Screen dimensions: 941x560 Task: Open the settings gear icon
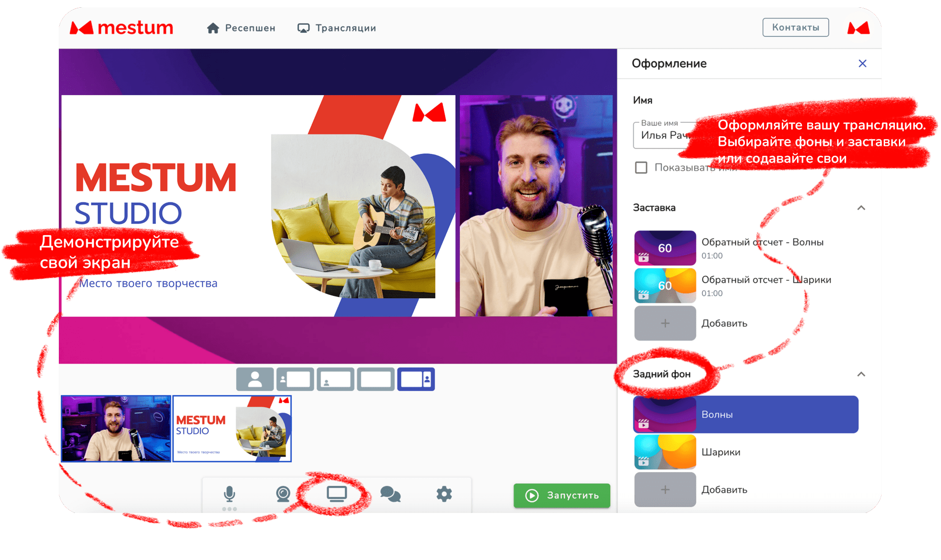[x=444, y=494]
